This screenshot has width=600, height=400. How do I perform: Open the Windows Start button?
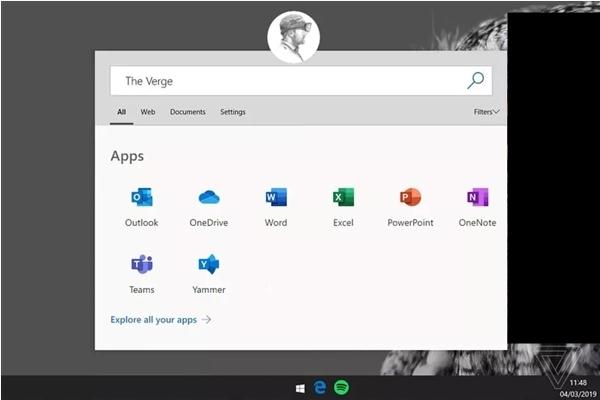(x=300, y=387)
